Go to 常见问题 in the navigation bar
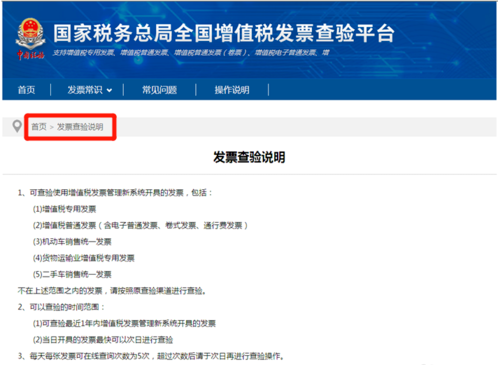This screenshot has width=498, height=365. 159,90
